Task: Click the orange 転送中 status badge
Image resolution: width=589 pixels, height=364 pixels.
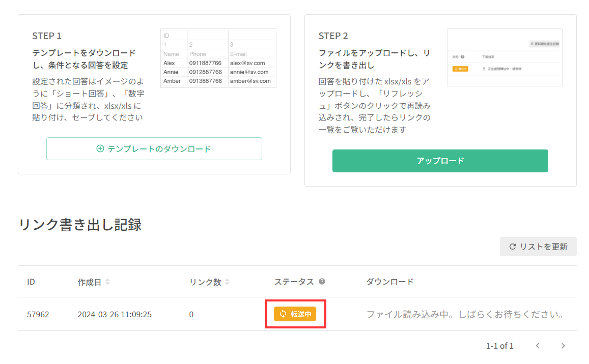Action: coord(295,314)
